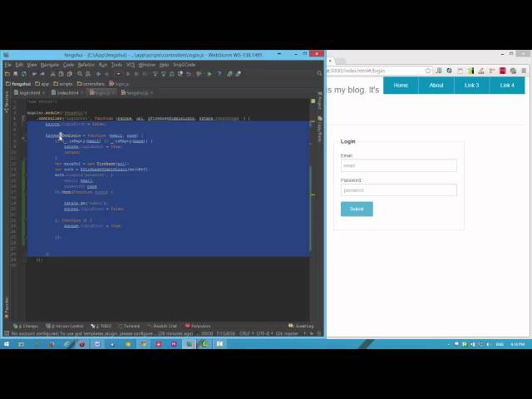Click the taskbar clock
Viewport: 532px width, 399px height.
tap(517, 344)
